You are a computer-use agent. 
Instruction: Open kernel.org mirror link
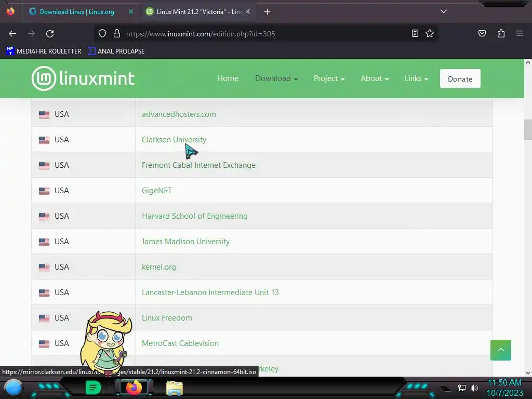(x=159, y=267)
